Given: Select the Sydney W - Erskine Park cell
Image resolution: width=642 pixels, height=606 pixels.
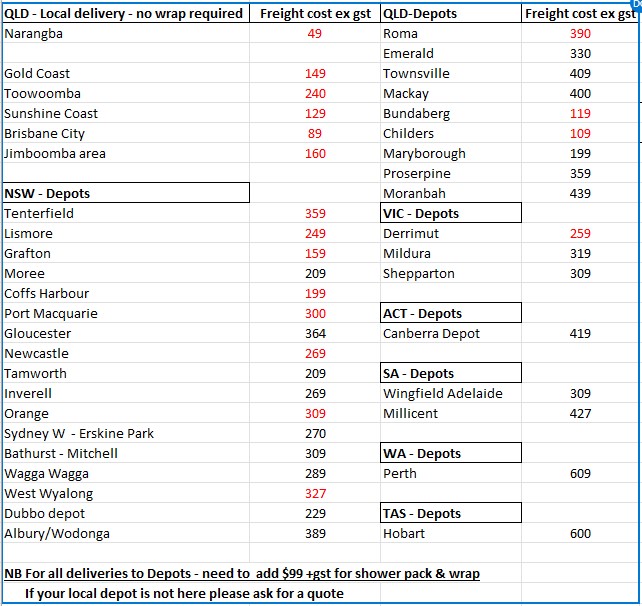Looking at the screenshot, I should [x=126, y=434].
